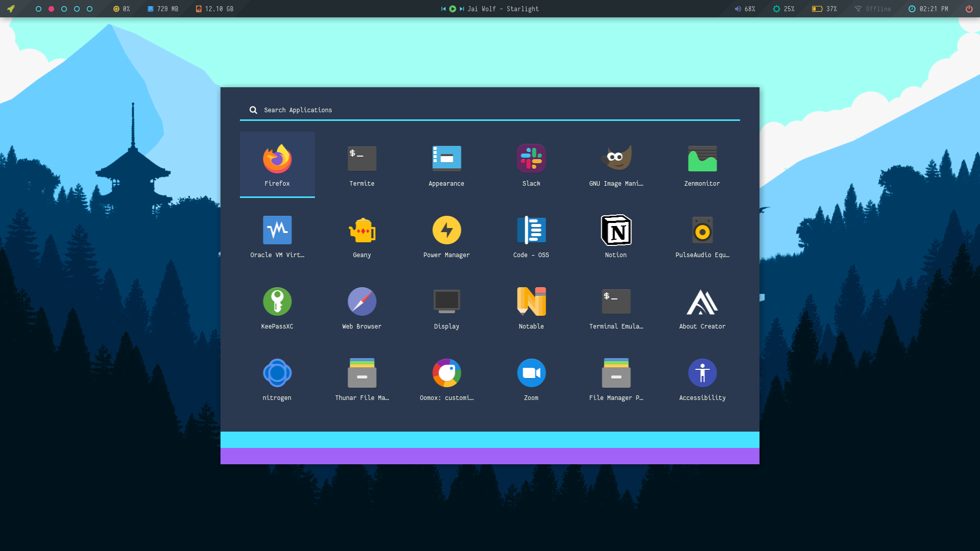
Task: Click the play button in top bar
Action: click(452, 9)
